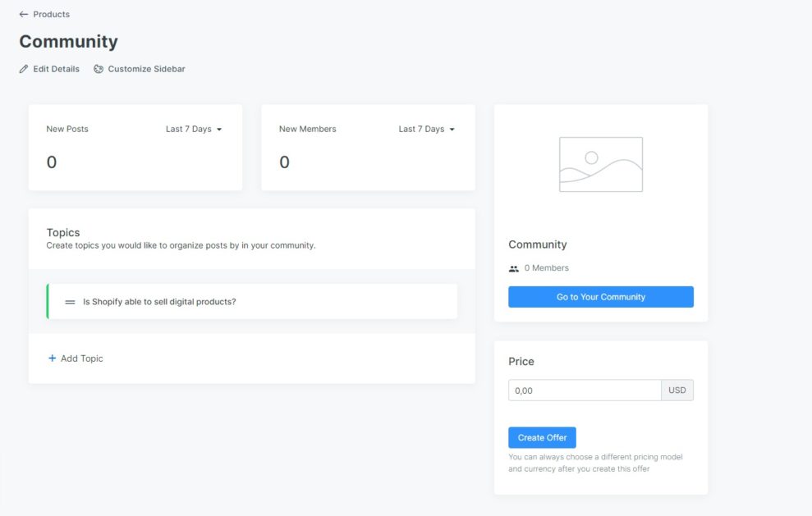
Task: Select the 'Is Shopify able to sell digital products?' topic
Action: (x=159, y=302)
